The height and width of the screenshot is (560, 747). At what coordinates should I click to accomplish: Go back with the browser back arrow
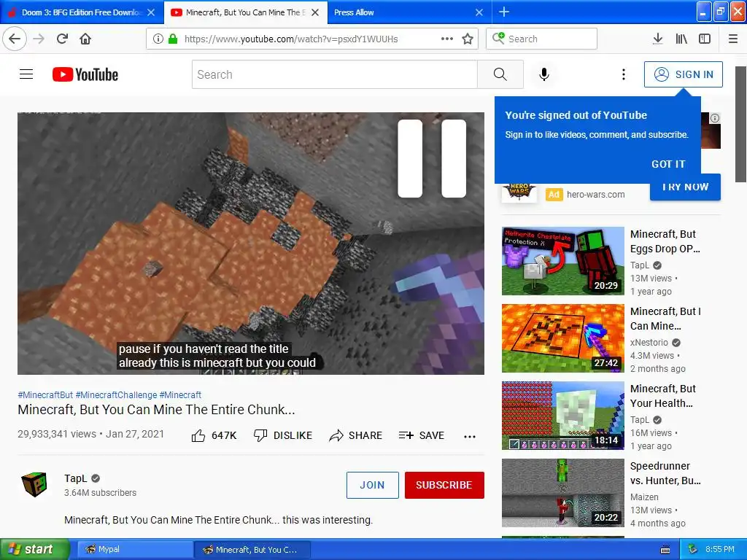click(15, 39)
